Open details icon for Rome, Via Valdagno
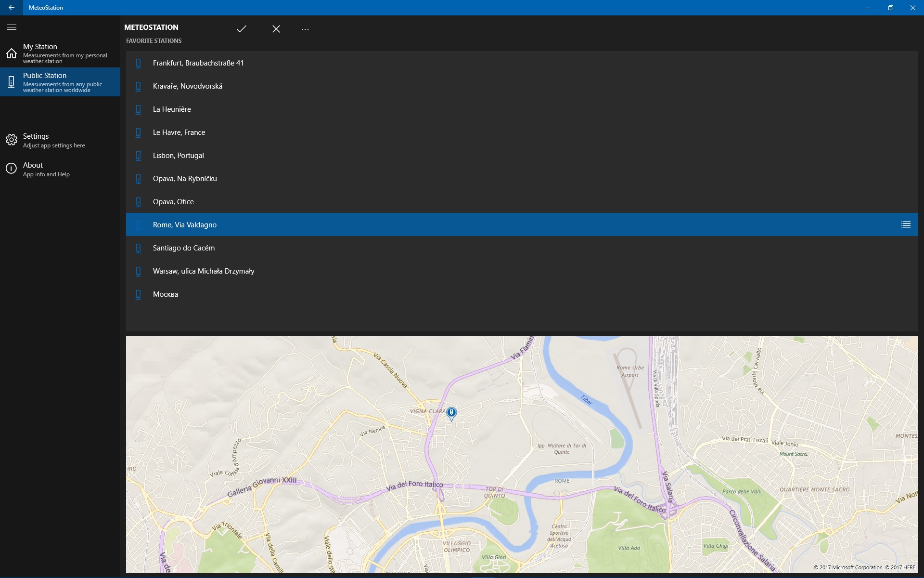The image size is (924, 578). (x=905, y=224)
